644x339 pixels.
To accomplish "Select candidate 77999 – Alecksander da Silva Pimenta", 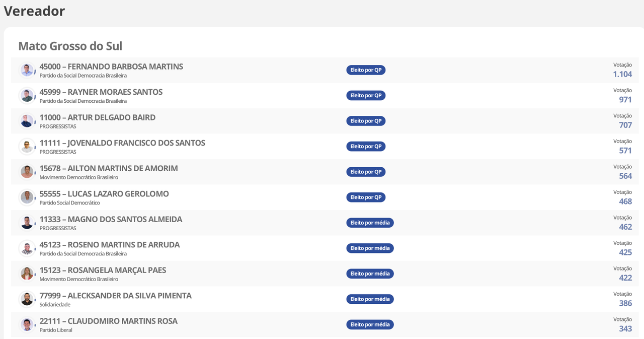I will pyautogui.click(x=116, y=296).
